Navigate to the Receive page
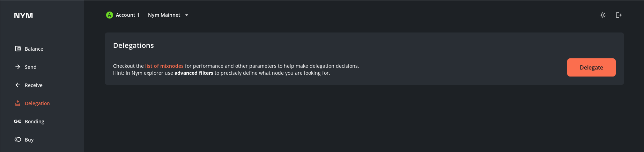Viewport: 644px width, 152px height. point(34,85)
